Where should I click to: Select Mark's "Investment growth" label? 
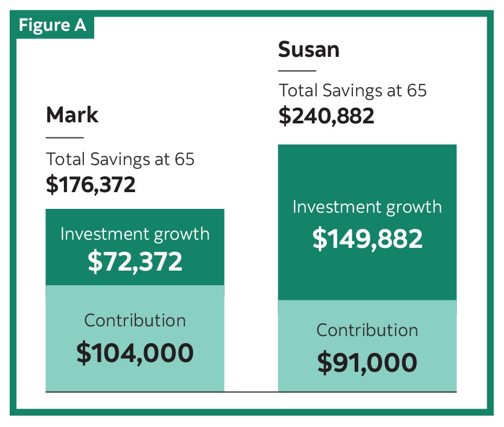coord(135,234)
